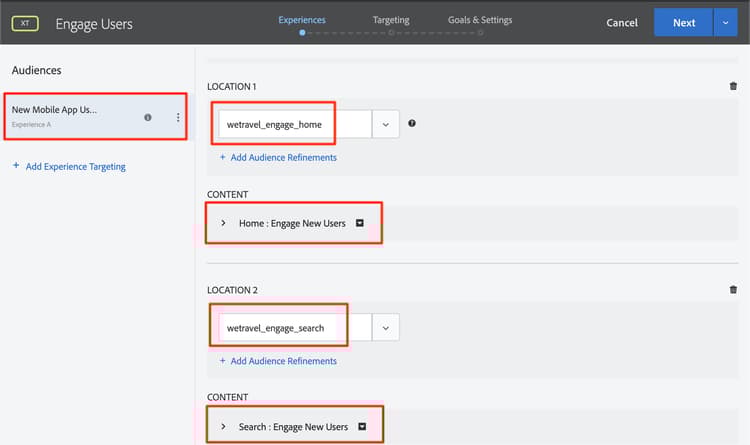Click plus icon next to Add Experience Targeting
The width and height of the screenshot is (750, 445).
click(16, 166)
